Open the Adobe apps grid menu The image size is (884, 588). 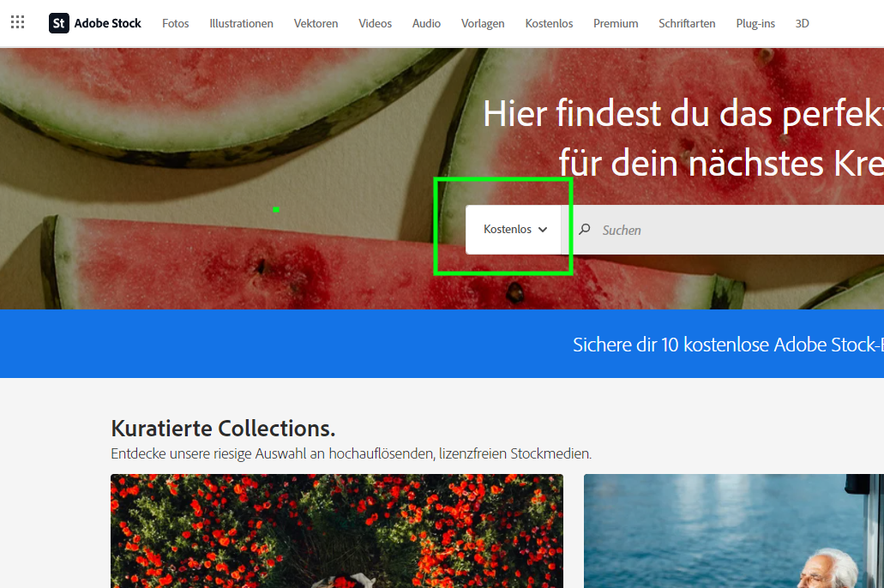pyautogui.click(x=17, y=23)
